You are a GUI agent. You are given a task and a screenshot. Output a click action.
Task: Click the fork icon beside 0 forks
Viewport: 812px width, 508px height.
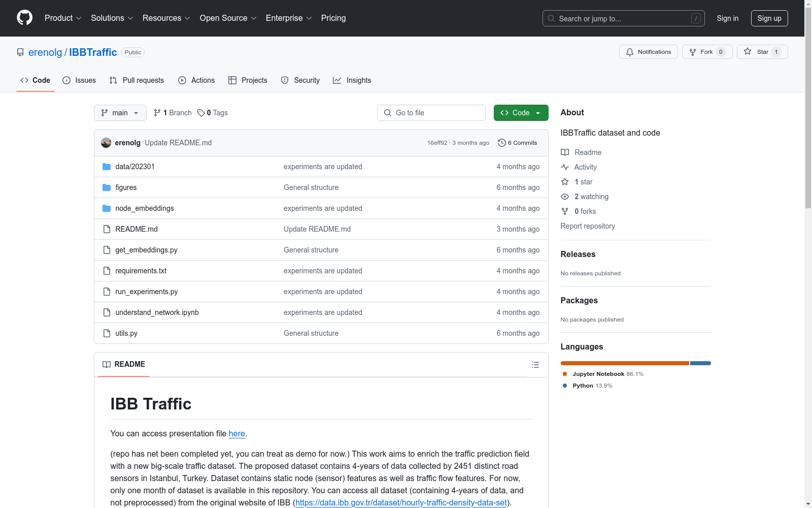[565, 211]
